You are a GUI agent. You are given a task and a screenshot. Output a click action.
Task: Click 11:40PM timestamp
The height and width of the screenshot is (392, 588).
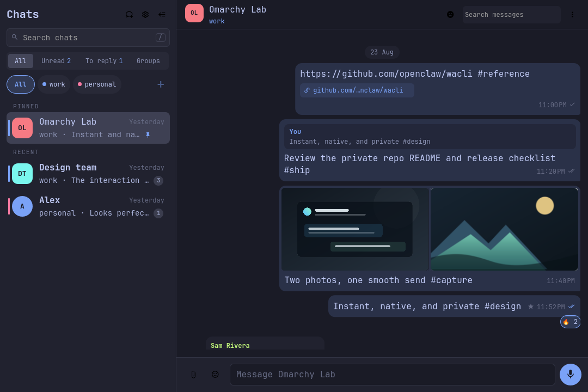pos(560,281)
